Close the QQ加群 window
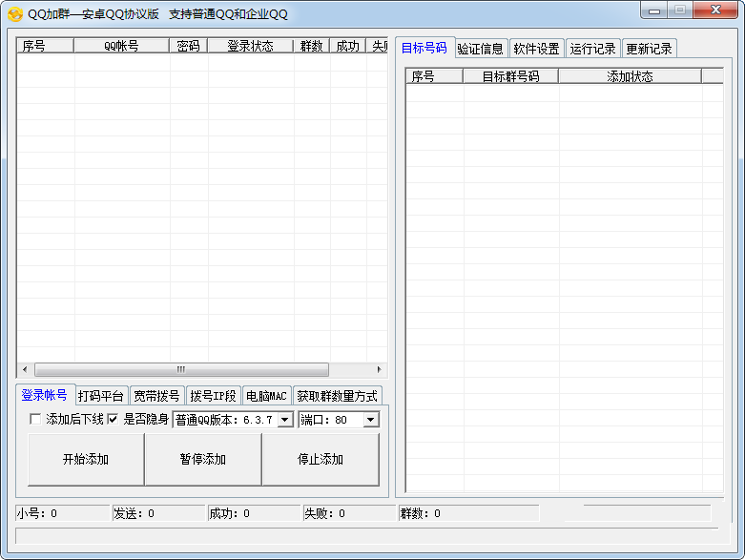Screen dimensions: 745x560 coord(715,10)
